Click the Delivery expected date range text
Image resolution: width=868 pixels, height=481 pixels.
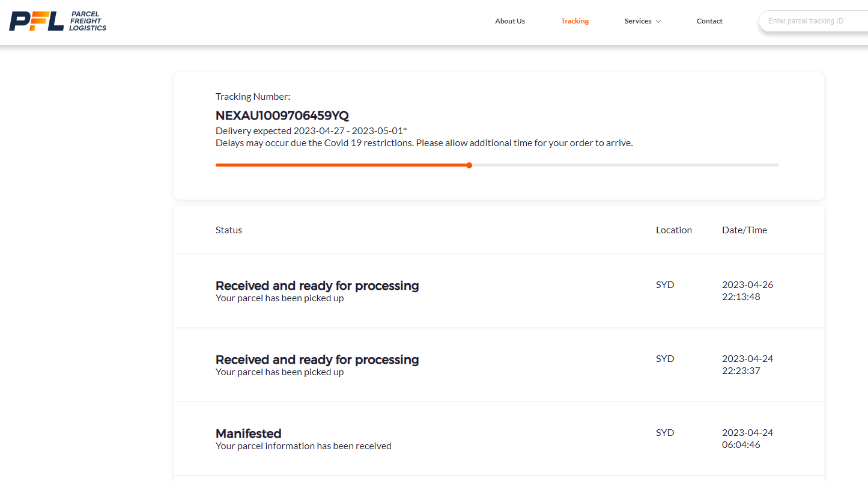click(x=311, y=131)
